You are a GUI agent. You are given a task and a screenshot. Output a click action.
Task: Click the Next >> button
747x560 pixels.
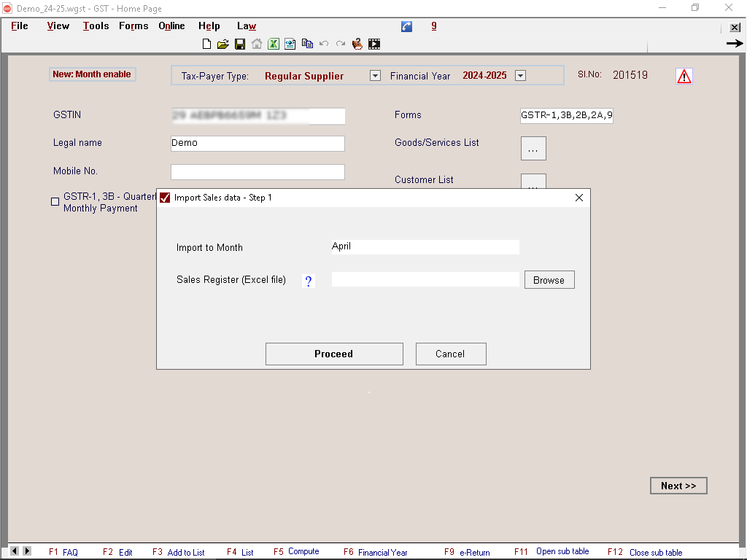[678, 486]
